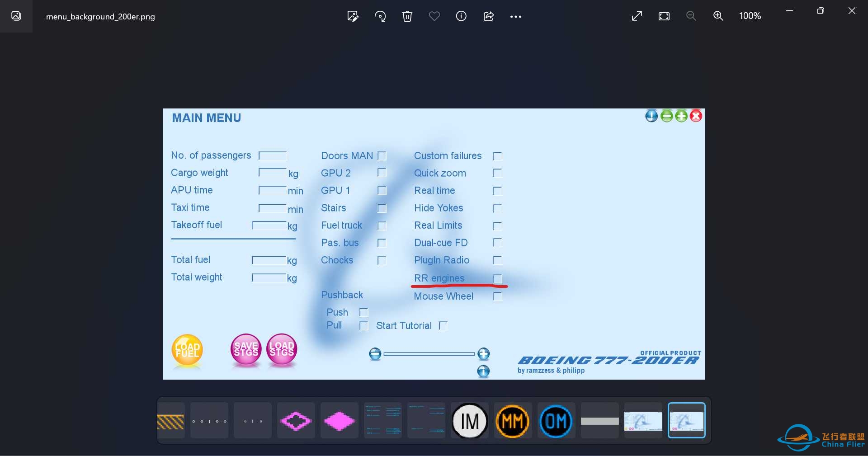Rotate the image
The width and height of the screenshot is (868, 456).
(x=380, y=16)
